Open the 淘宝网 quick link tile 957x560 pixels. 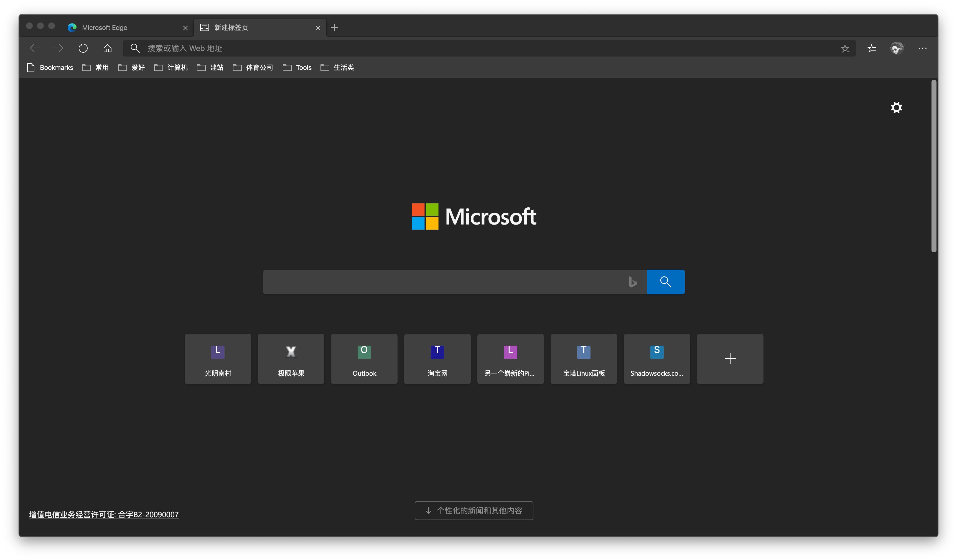437,359
